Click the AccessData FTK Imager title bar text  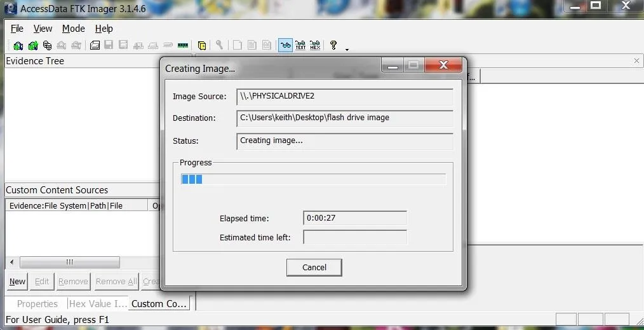coord(83,9)
